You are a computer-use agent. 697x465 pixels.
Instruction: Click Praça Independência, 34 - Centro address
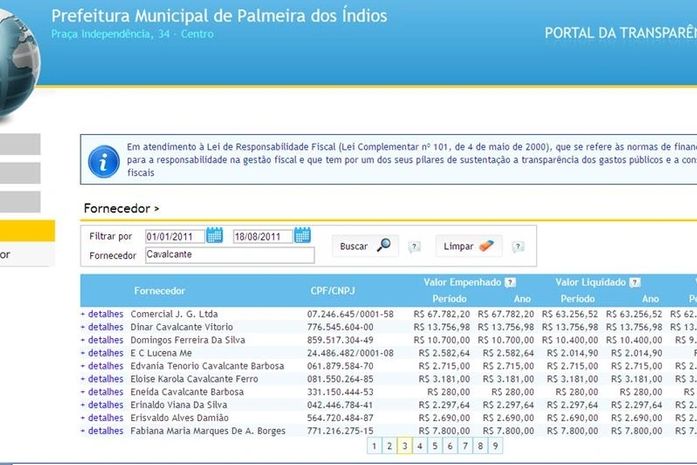pos(132,34)
